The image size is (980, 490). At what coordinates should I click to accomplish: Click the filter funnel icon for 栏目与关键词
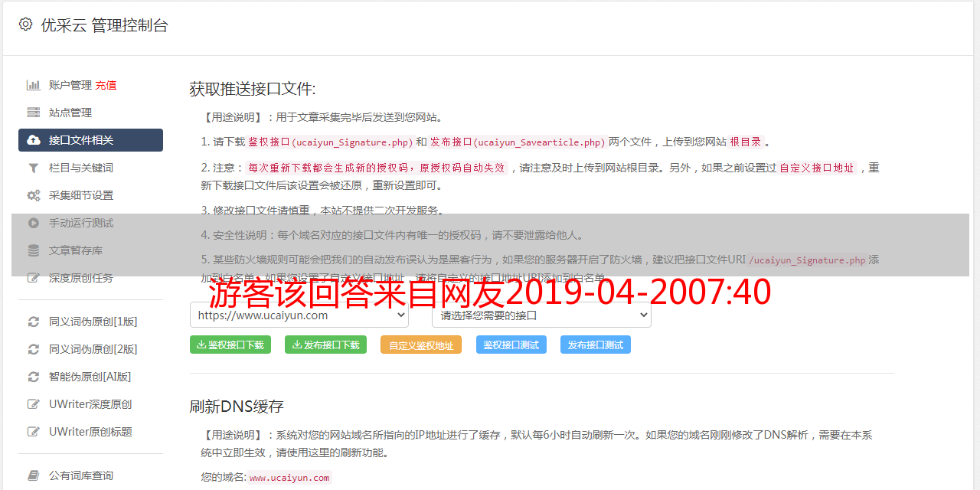pos(34,168)
